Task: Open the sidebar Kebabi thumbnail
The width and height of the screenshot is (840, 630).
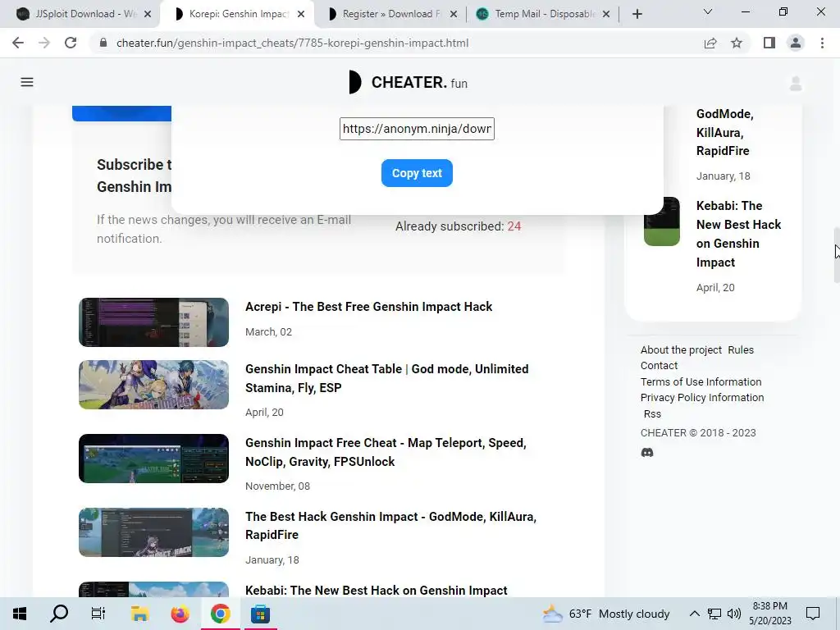Action: pyautogui.click(x=662, y=221)
